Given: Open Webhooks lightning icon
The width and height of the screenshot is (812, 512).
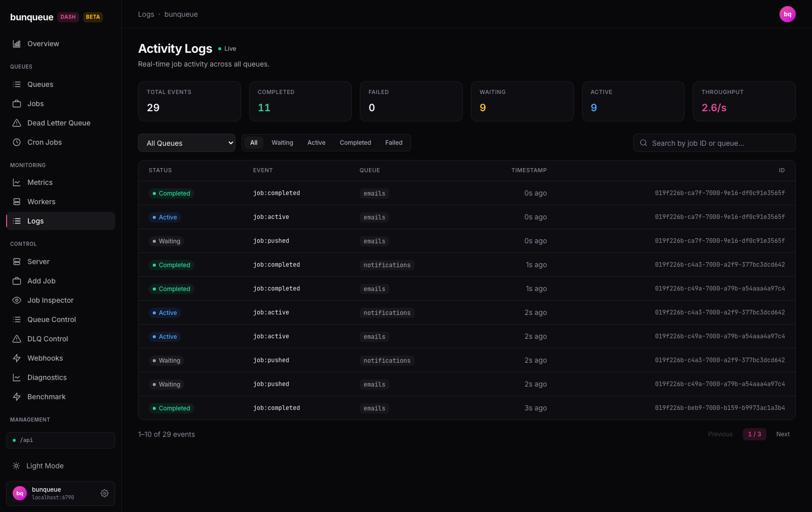Looking at the screenshot, I should (17, 358).
